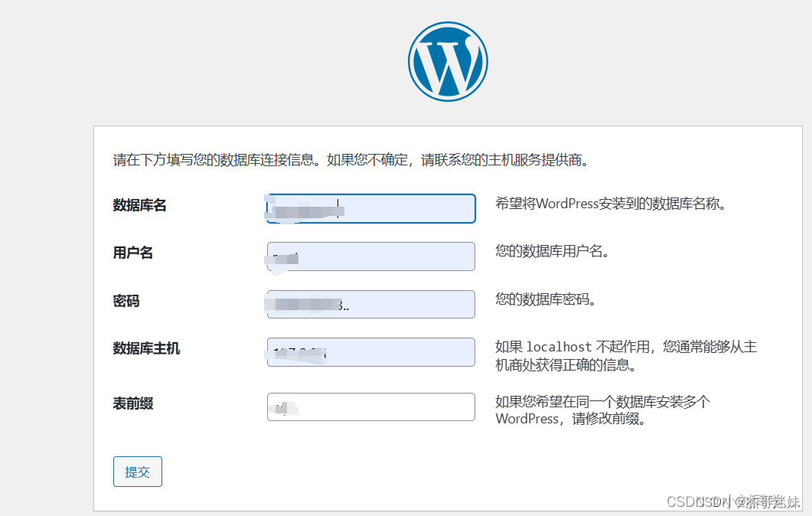Click the 数据库名 label
This screenshot has width=812, height=516.
(140, 205)
